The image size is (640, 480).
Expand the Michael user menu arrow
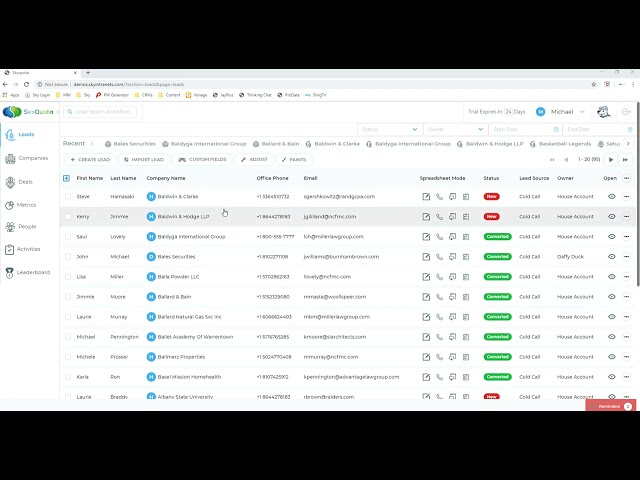(582, 112)
